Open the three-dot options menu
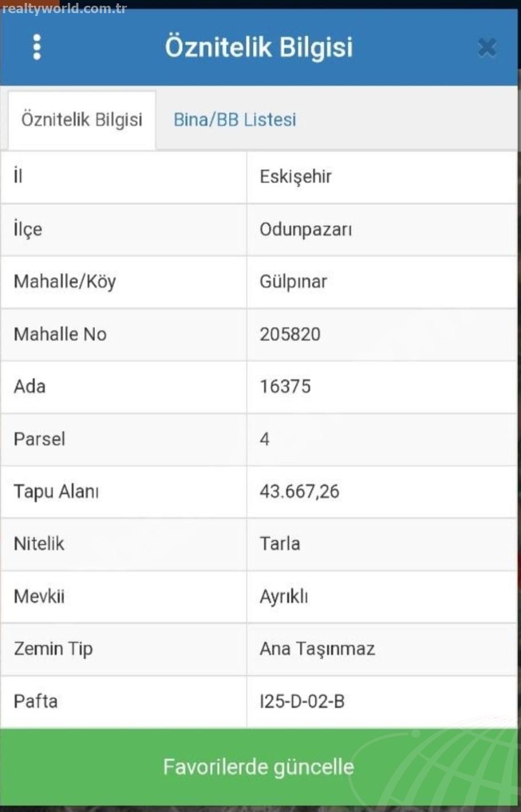The image size is (521, 812). pos(37,47)
